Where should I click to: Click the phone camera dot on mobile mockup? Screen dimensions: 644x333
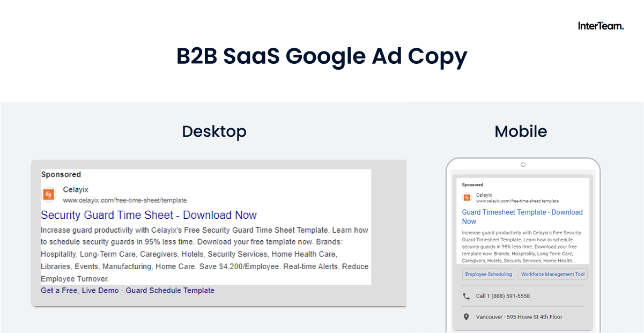click(523, 165)
